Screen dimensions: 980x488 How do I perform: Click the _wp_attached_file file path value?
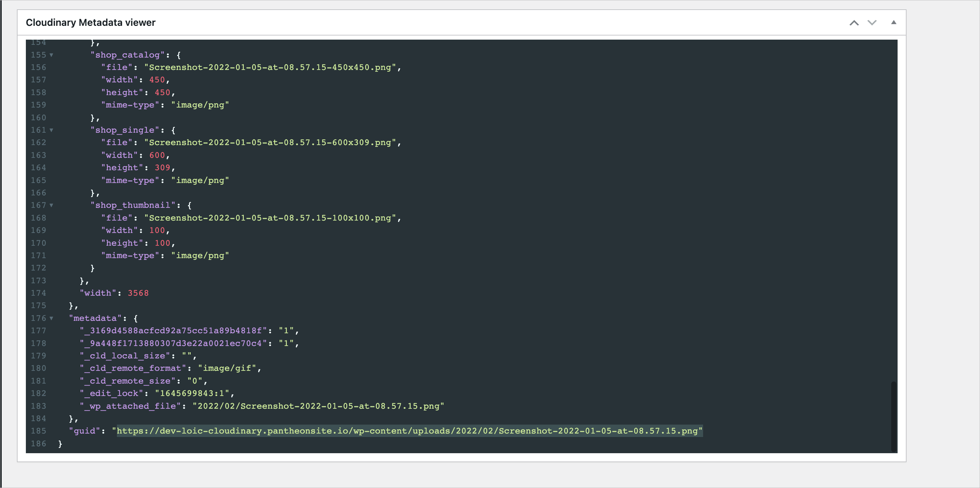tap(318, 406)
